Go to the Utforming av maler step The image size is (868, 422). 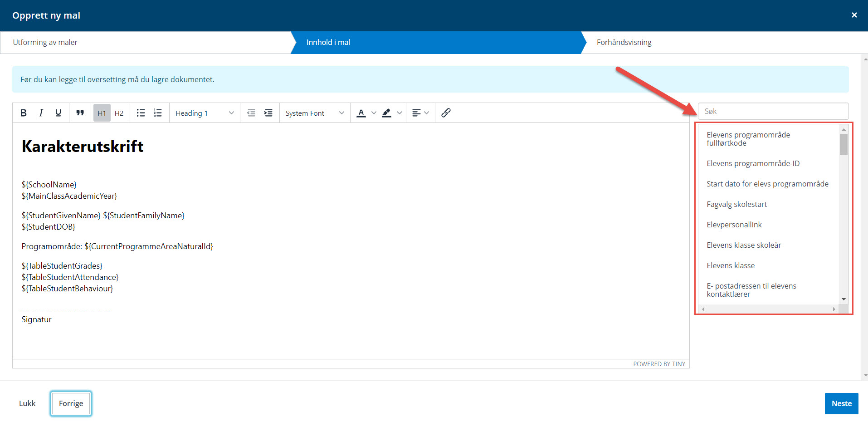tap(45, 42)
